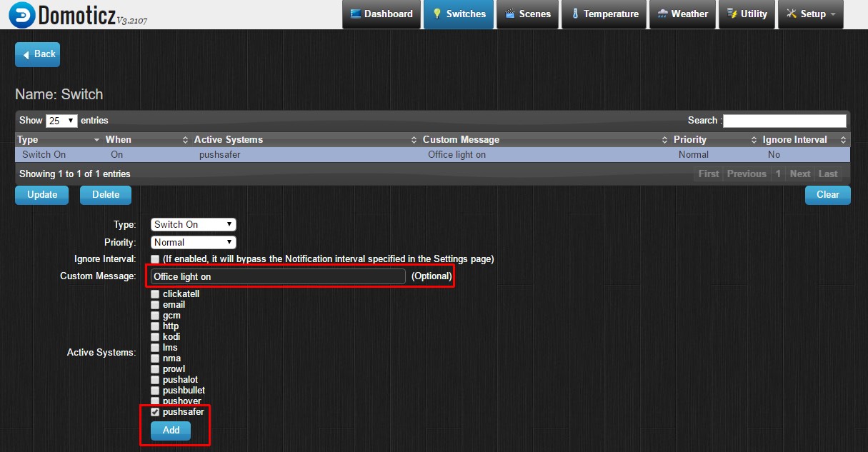Click the Delete button
The width and height of the screenshot is (868, 452).
pyautogui.click(x=106, y=195)
